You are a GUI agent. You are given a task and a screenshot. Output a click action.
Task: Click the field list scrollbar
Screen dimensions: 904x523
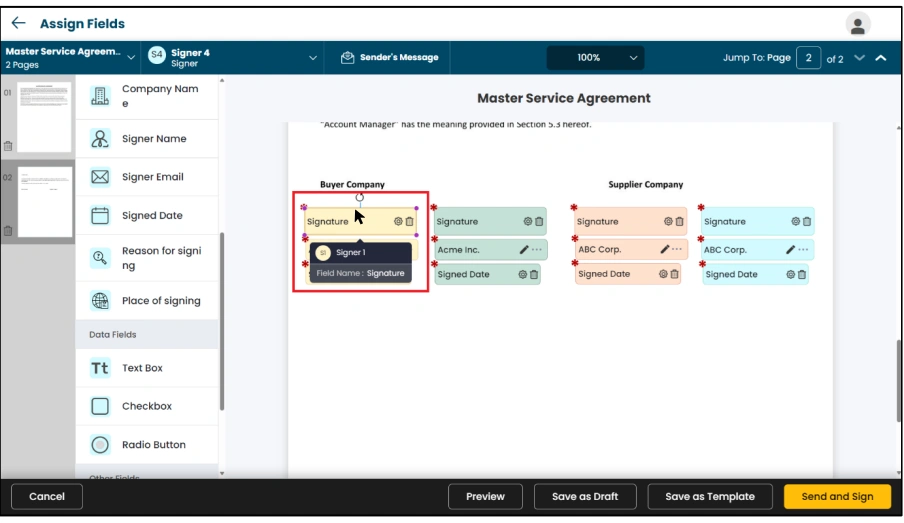click(222, 322)
